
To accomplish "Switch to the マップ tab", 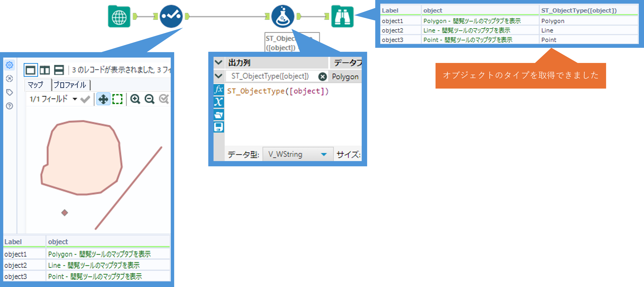I will [36, 85].
